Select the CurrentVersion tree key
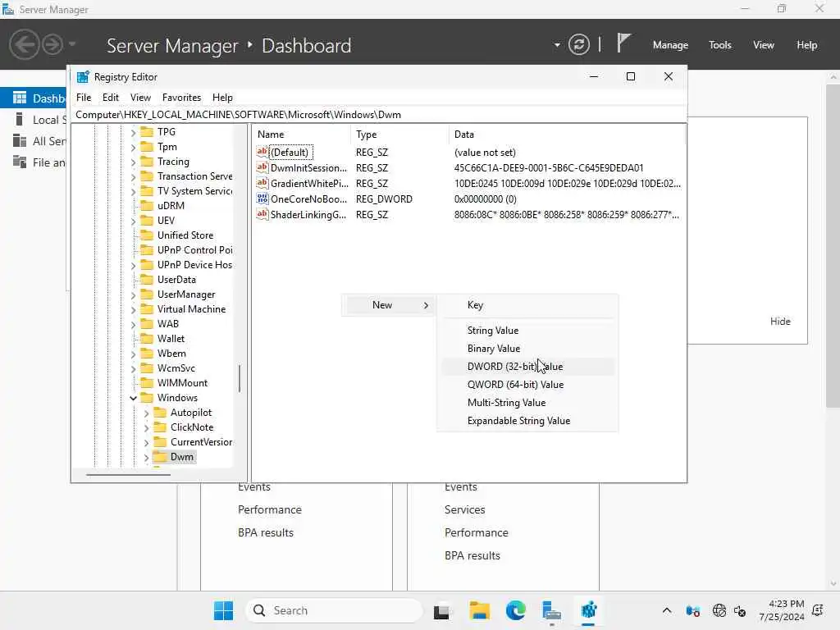This screenshot has height=630, width=840. coord(201,442)
